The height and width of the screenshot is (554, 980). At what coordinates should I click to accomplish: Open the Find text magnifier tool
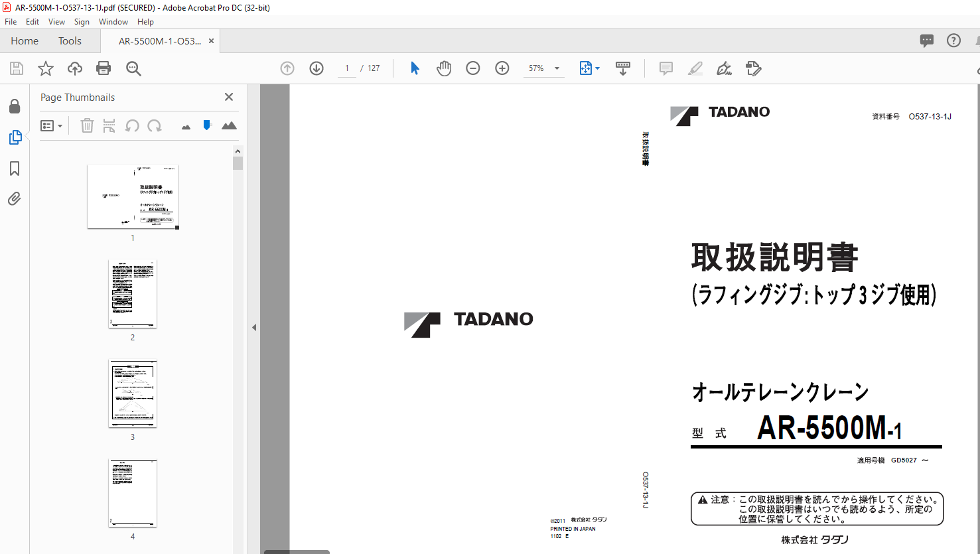(x=133, y=68)
